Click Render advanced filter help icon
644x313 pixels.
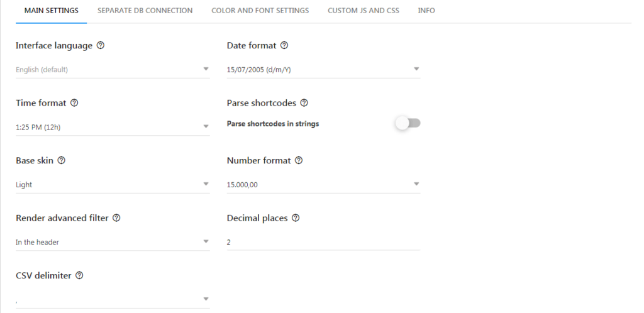[116, 218]
